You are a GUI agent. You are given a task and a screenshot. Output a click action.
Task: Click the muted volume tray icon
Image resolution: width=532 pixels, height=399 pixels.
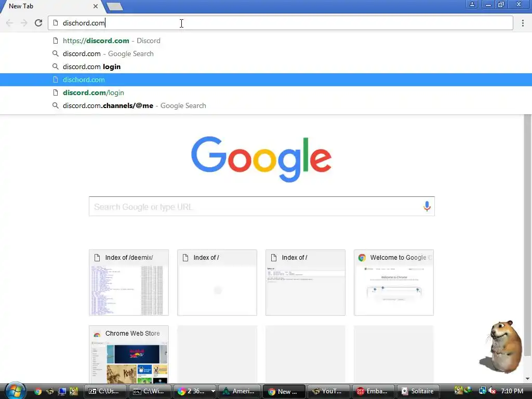493,391
